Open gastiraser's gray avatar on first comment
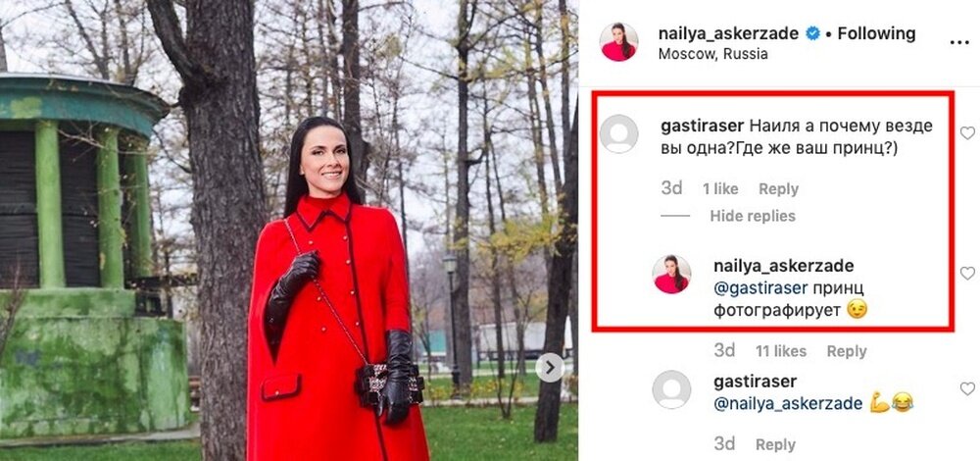 tap(618, 133)
